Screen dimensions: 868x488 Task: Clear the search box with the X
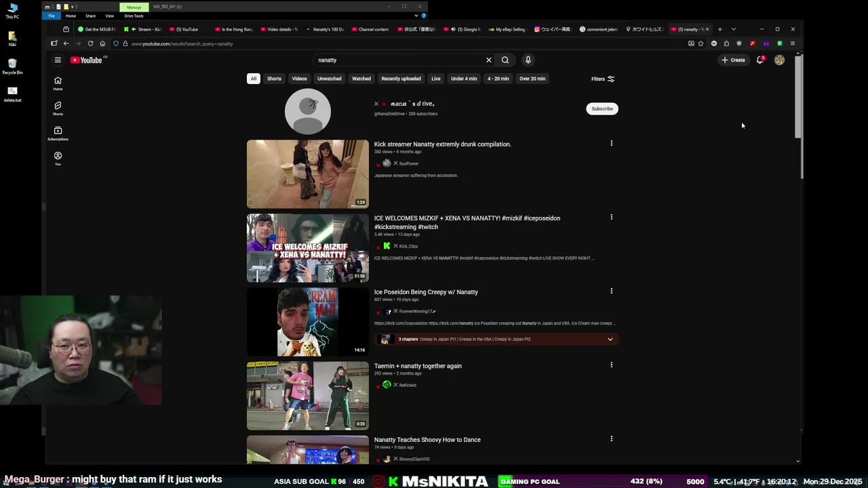(x=488, y=60)
